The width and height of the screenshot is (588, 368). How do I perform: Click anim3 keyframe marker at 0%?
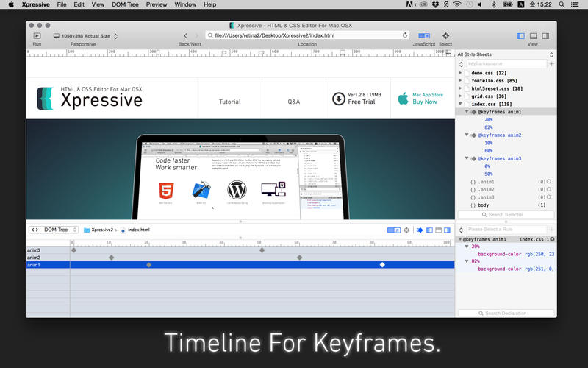pos(74,250)
